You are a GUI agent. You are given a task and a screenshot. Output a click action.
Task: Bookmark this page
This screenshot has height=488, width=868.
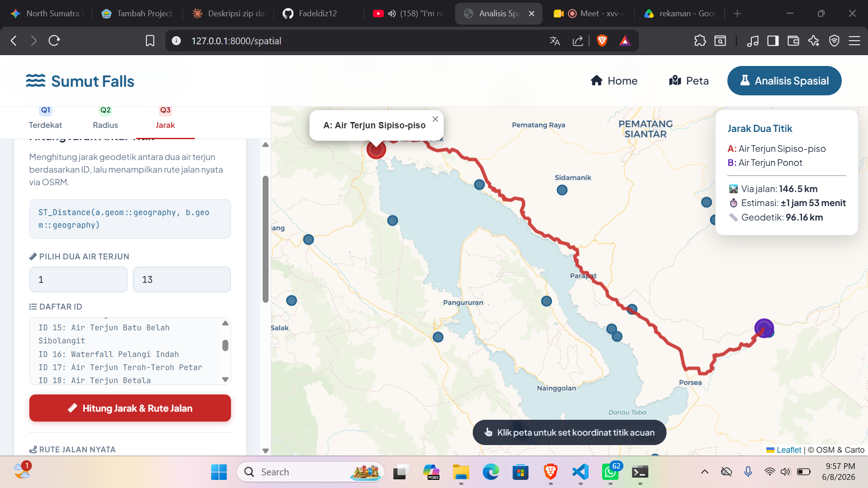[150, 41]
